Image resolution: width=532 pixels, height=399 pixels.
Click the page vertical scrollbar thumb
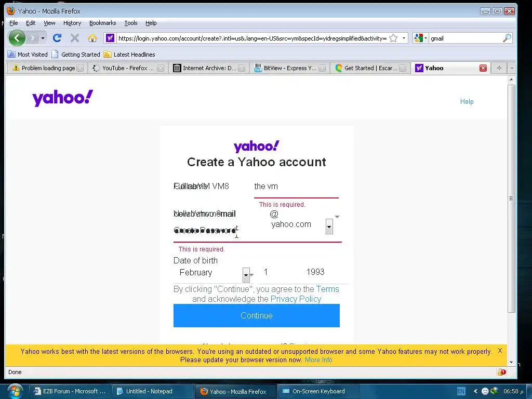tap(511, 198)
